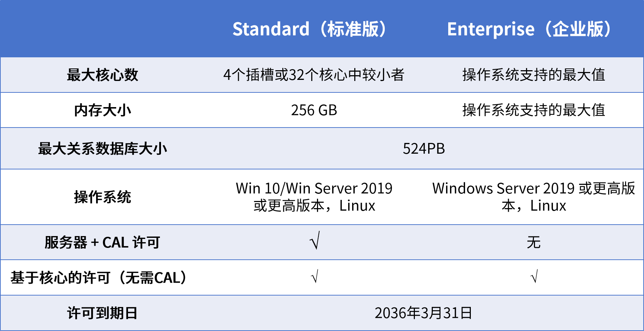Click the 基于核心的许可（无需CAL） label
Screen dimensions: 644x331
pyautogui.click(x=99, y=278)
